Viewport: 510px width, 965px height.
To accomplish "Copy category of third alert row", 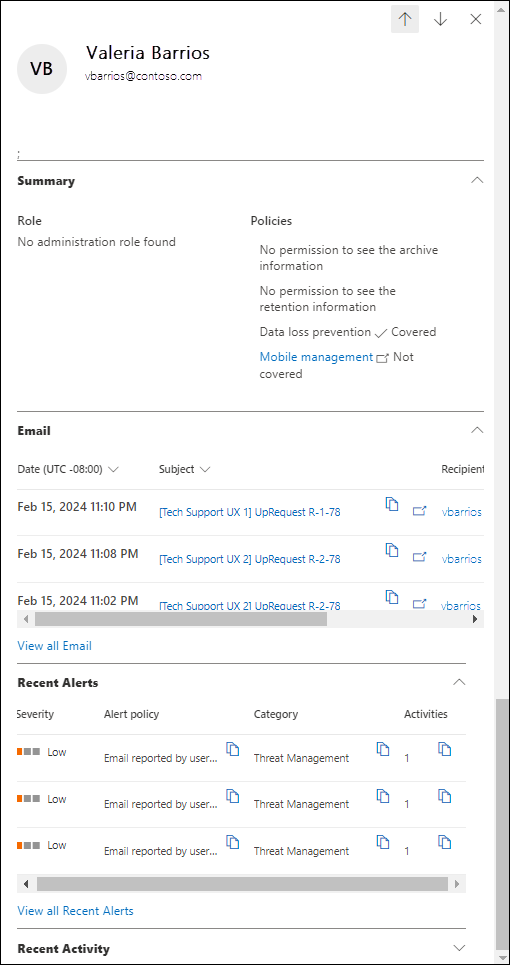I will coord(383,842).
